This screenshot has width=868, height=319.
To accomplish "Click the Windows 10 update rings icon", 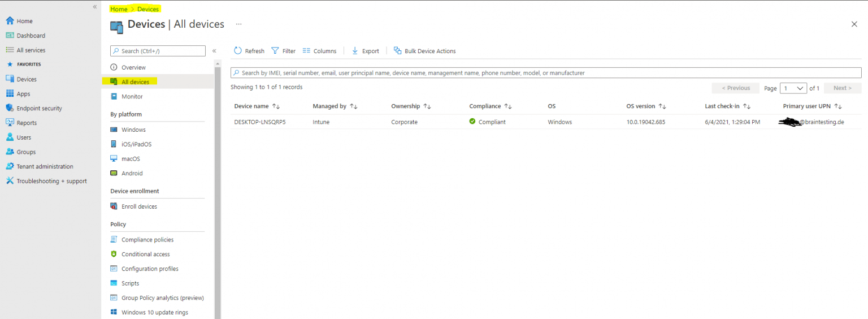I will click(x=114, y=312).
